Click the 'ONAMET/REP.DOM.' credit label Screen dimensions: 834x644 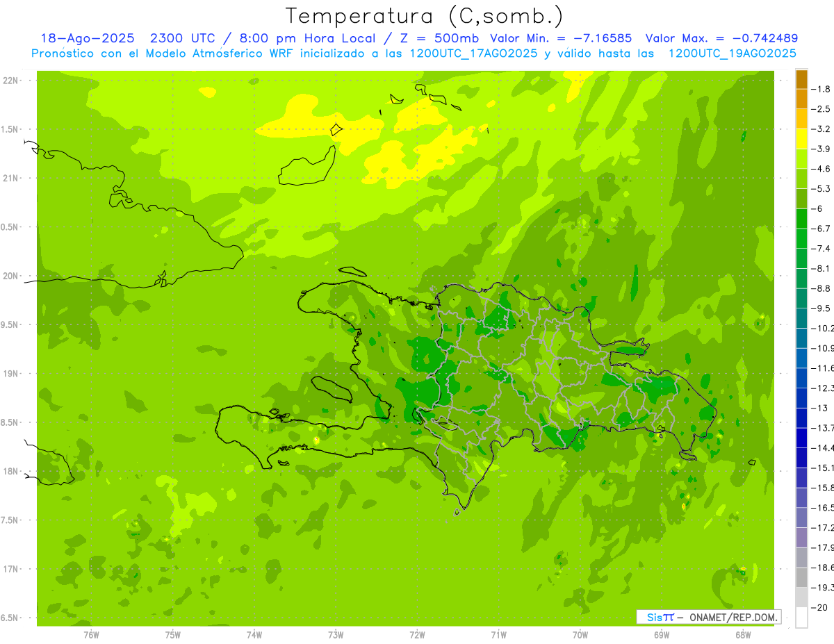[x=733, y=617]
